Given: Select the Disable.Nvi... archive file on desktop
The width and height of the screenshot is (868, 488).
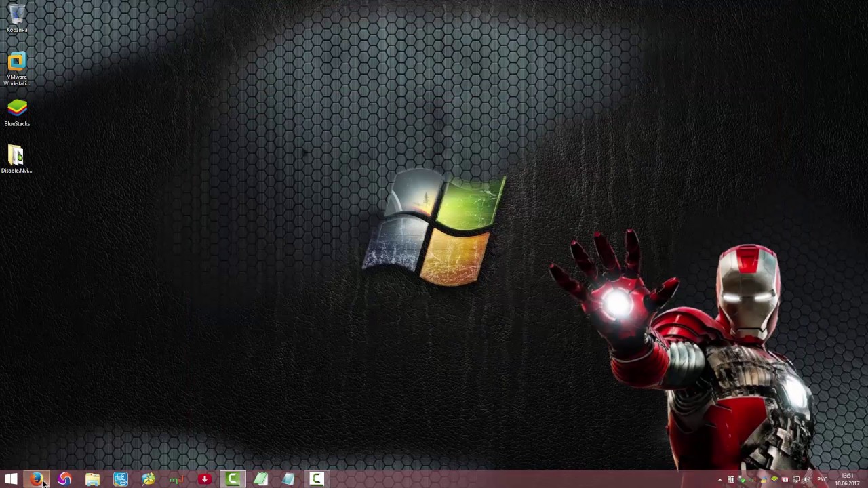Looking at the screenshot, I should point(16,160).
